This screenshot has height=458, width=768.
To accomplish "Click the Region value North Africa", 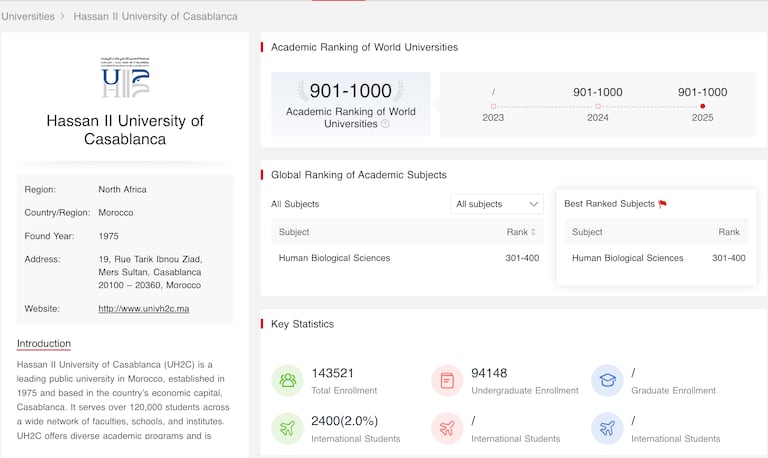I will point(122,190).
